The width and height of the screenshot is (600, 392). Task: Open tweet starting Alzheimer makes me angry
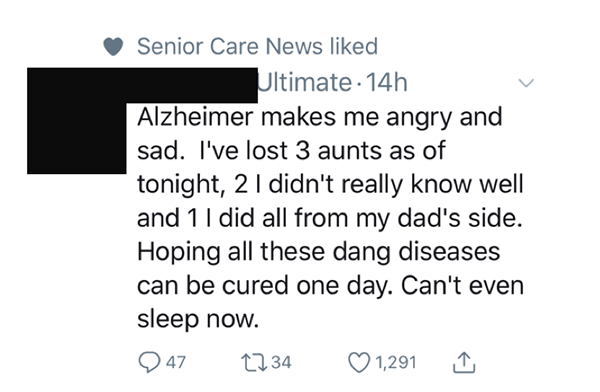tap(330, 217)
